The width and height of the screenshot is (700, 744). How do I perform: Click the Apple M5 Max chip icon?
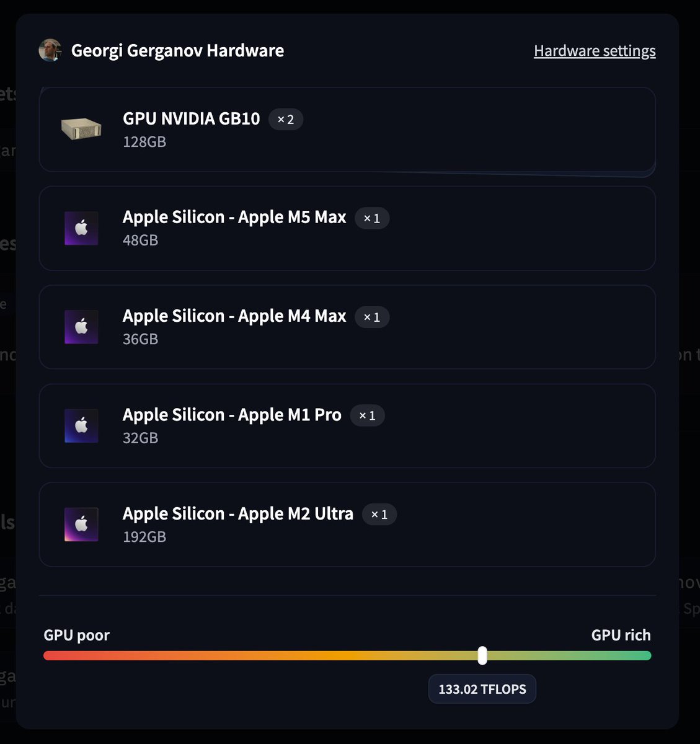(x=81, y=228)
